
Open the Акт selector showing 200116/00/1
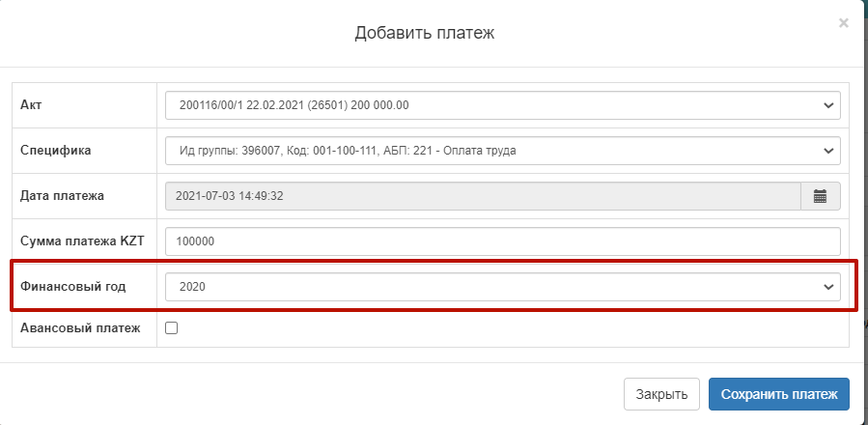483,104
